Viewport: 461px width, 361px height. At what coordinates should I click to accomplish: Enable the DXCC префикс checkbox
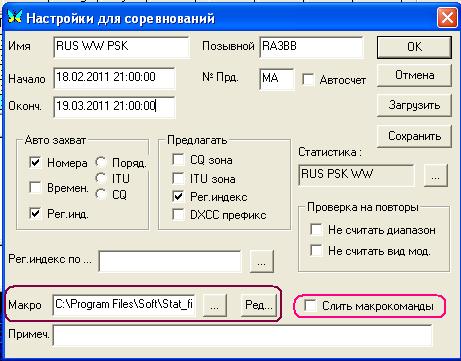click(178, 214)
